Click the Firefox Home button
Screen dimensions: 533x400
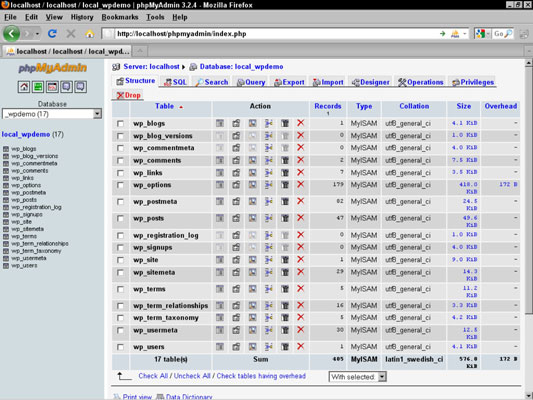coord(90,34)
